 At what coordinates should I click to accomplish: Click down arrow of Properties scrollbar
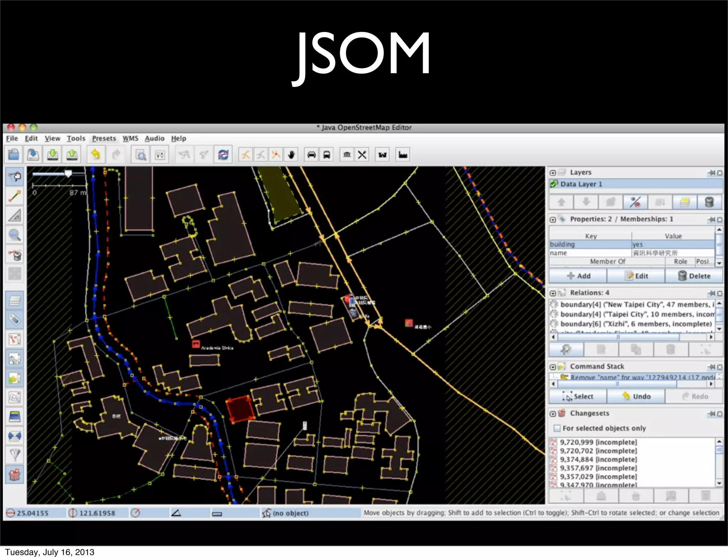719,263
